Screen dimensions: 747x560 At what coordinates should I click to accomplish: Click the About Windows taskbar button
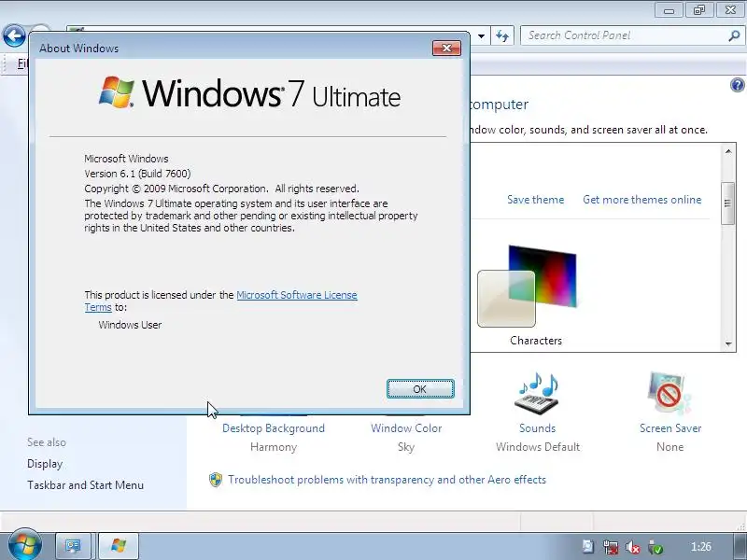pyautogui.click(x=119, y=546)
